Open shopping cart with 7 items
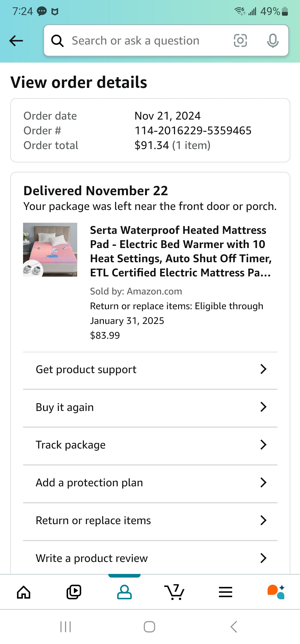 (174, 592)
